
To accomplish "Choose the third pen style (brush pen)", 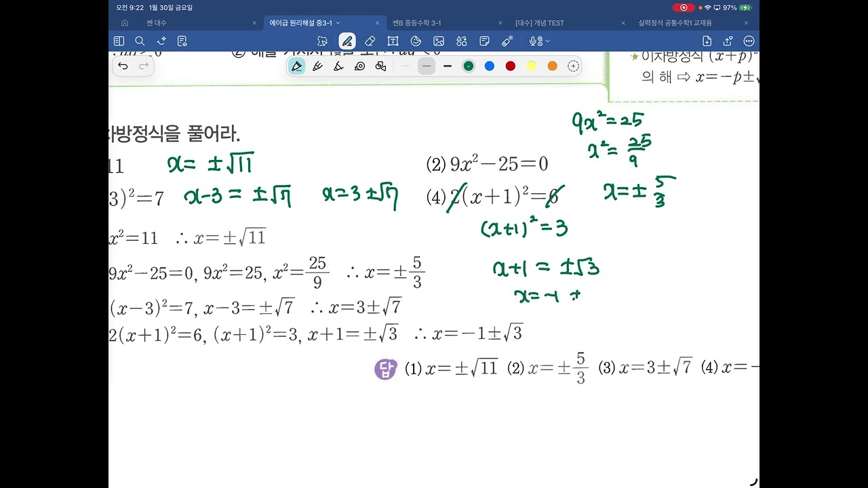I will point(338,66).
